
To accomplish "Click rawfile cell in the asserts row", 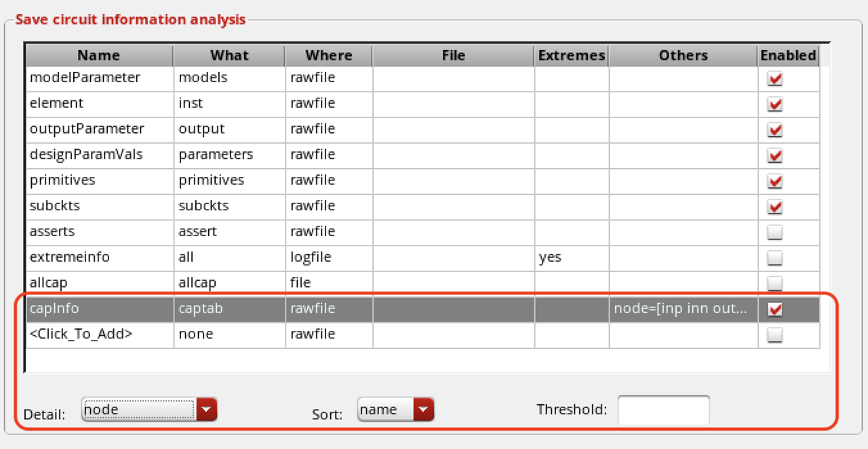I will [x=329, y=232].
